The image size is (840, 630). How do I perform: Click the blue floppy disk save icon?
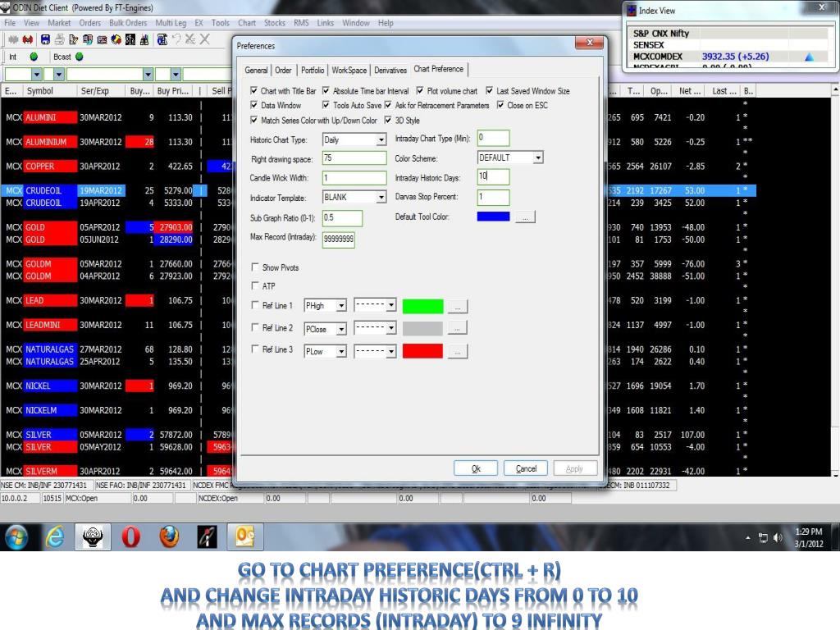coord(46,39)
